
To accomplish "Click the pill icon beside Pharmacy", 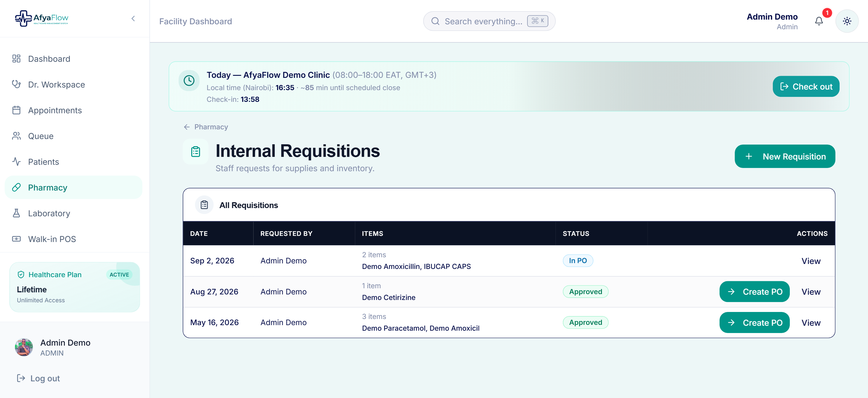I will (x=16, y=187).
